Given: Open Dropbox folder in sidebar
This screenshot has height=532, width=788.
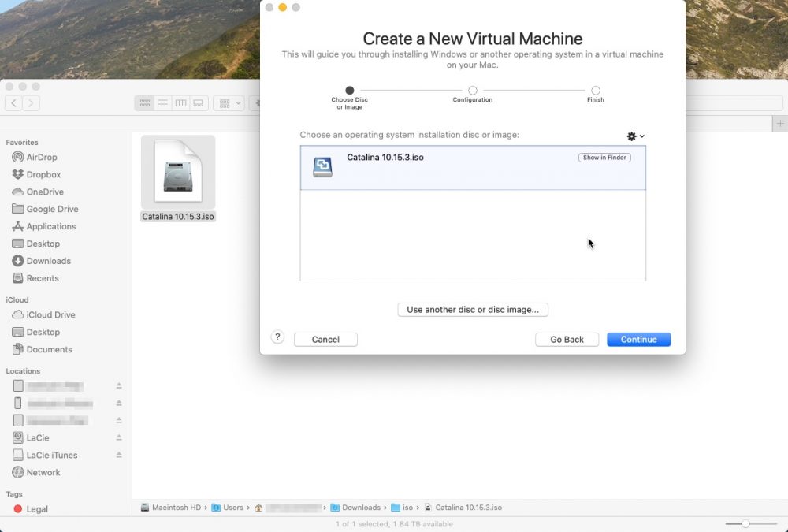Looking at the screenshot, I should point(43,174).
